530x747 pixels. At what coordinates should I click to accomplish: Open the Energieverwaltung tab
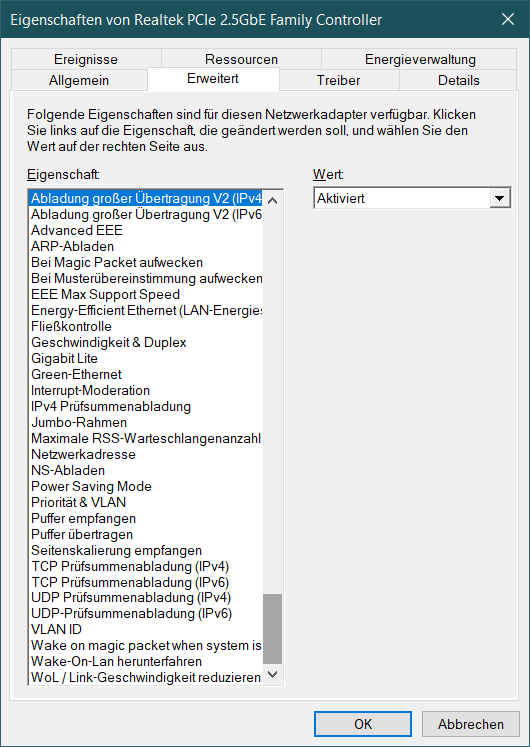pyautogui.click(x=420, y=59)
